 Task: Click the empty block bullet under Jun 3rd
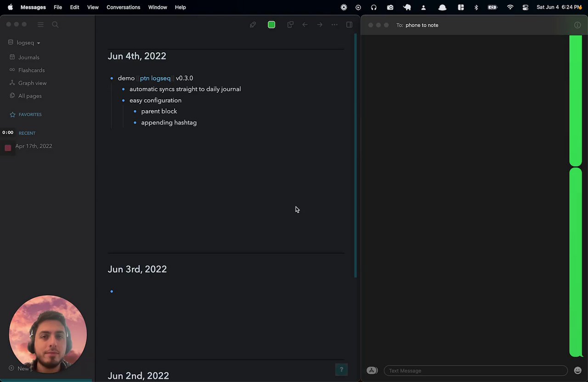pyautogui.click(x=112, y=291)
